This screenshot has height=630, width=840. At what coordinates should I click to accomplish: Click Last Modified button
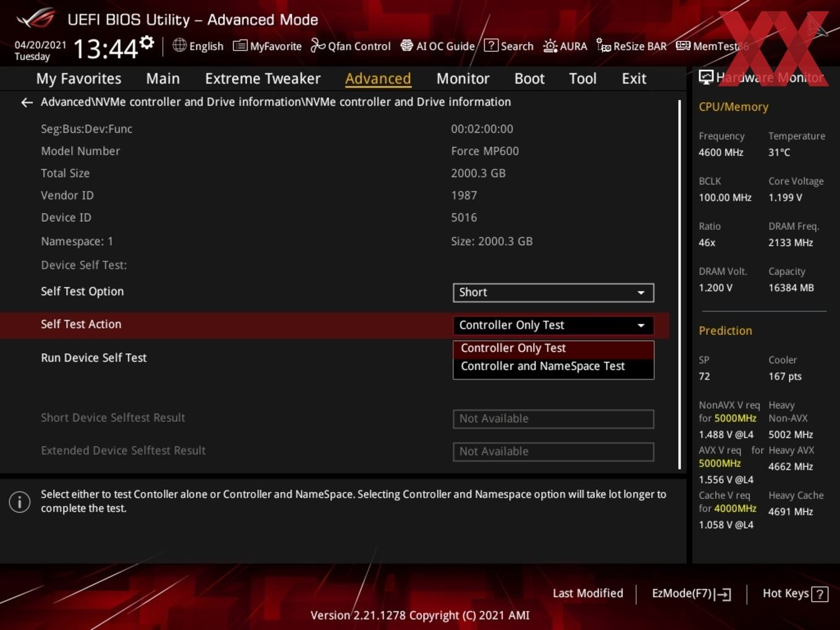[588, 594]
